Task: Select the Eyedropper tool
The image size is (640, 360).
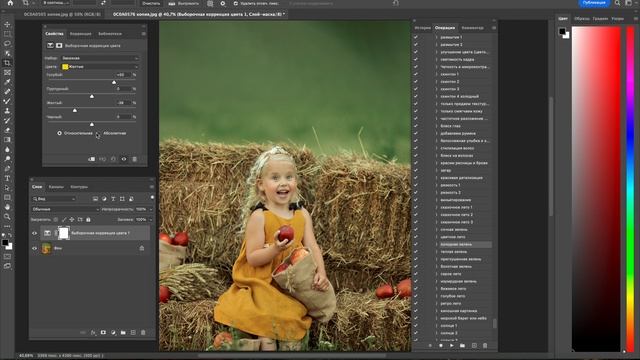Action: (x=7, y=82)
